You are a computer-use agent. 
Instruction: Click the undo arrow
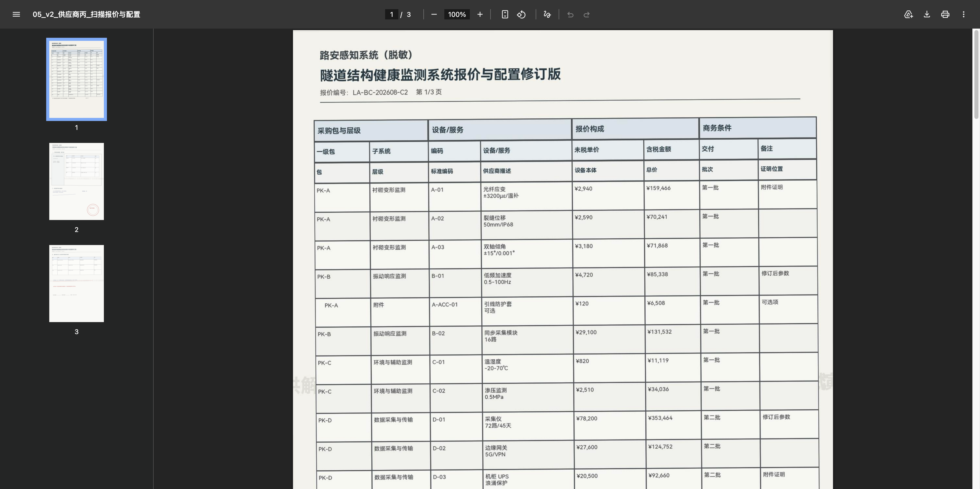pyautogui.click(x=570, y=15)
